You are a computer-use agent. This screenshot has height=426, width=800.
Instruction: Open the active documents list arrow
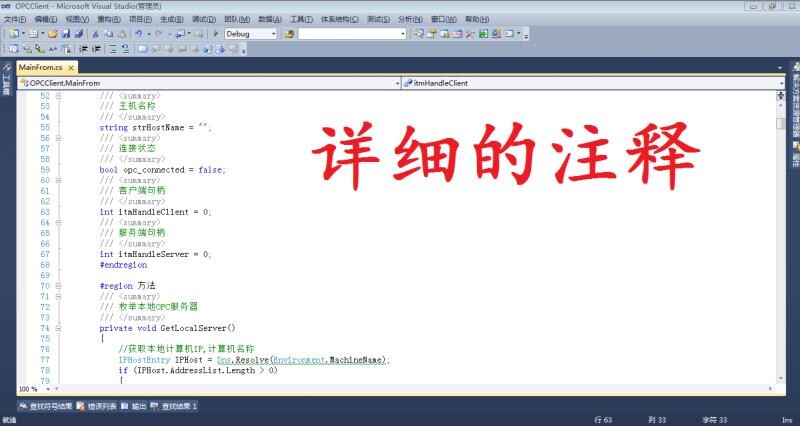coord(780,68)
